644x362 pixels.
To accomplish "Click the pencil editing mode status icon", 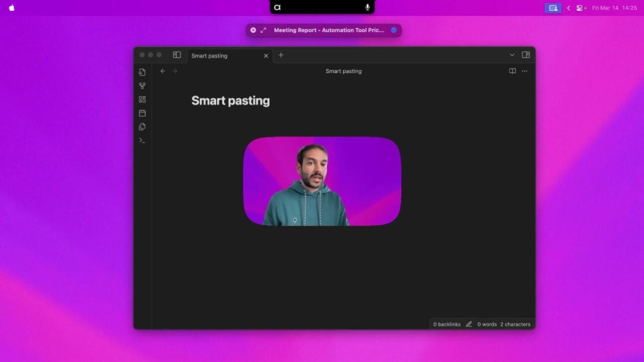I will [x=469, y=324].
